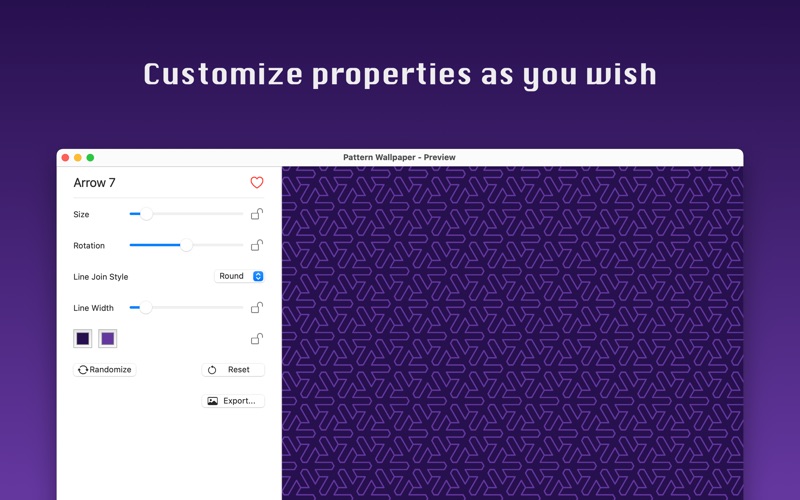Close the Pattern Wallpaper window
800x500 pixels.
(x=65, y=157)
